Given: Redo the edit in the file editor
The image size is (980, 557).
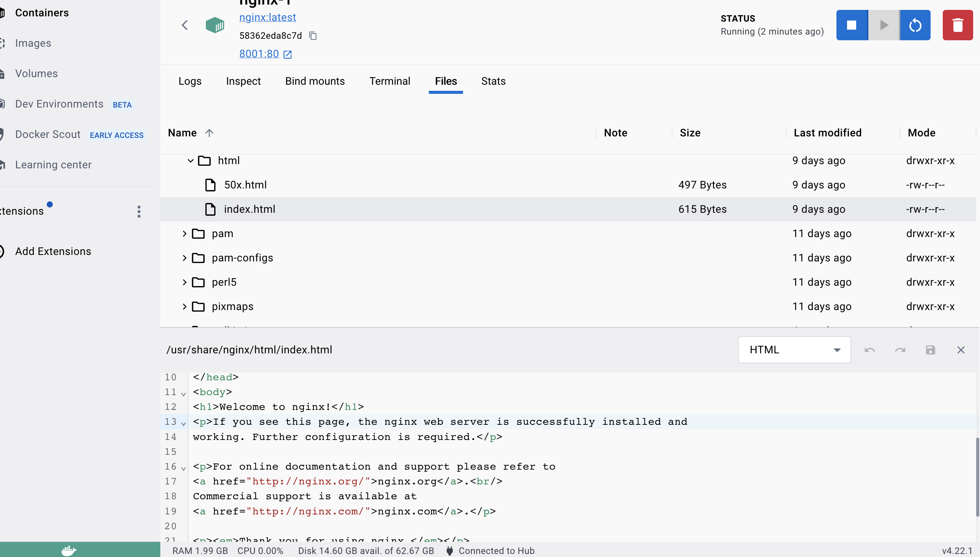Looking at the screenshot, I should 900,350.
